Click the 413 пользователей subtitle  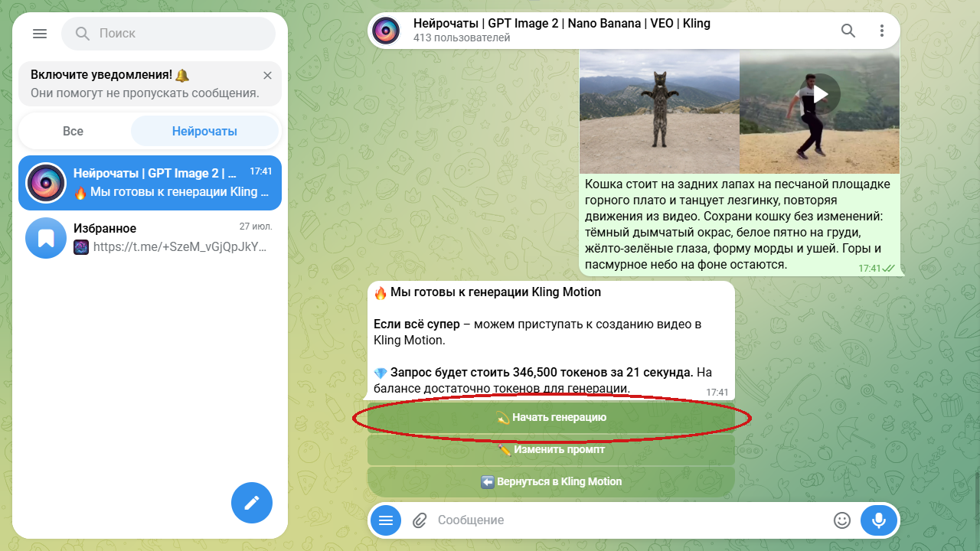[x=462, y=37]
